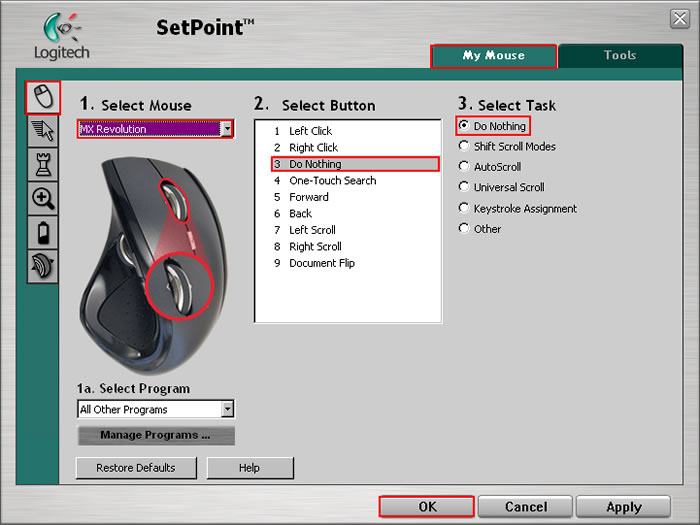Open Help

point(250,468)
